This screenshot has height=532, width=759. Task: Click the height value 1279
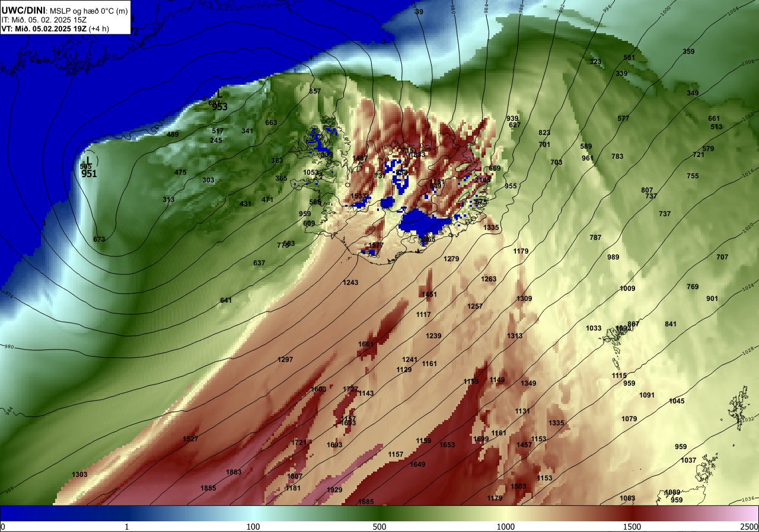point(451,259)
